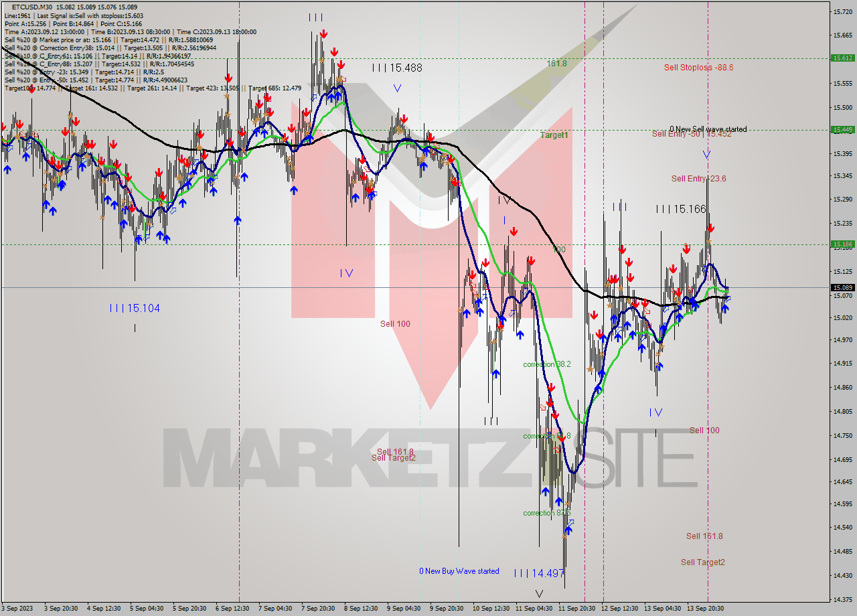Click the green 15.166 price level marker
Viewport: 857px width, 616px height.
[x=842, y=244]
